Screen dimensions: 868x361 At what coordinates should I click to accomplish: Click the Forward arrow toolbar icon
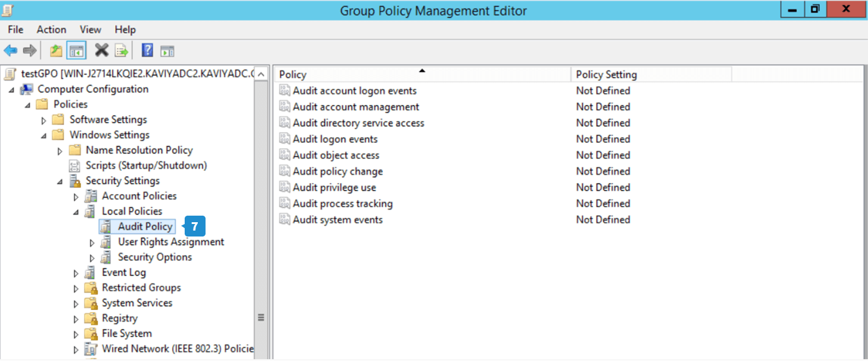click(x=30, y=51)
